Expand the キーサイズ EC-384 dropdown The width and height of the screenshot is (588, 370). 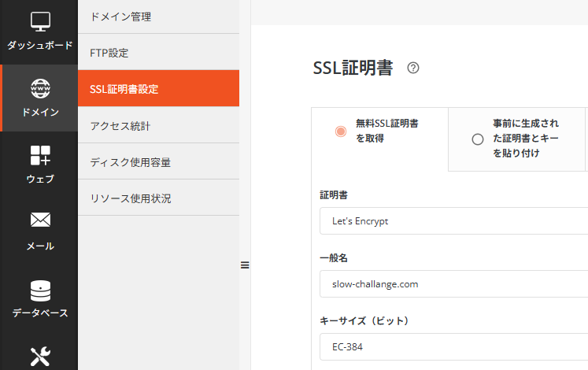[x=453, y=346]
